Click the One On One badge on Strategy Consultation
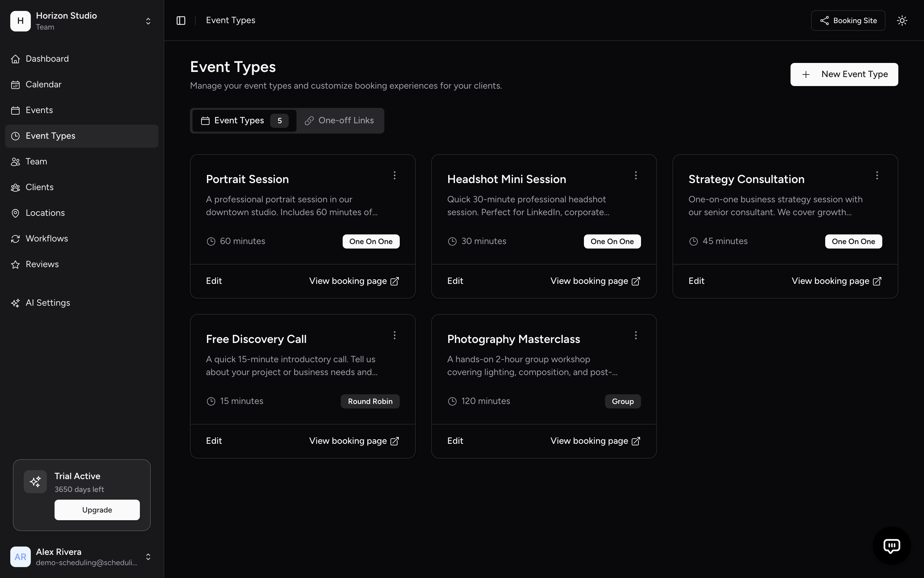The image size is (924, 578). pos(853,241)
